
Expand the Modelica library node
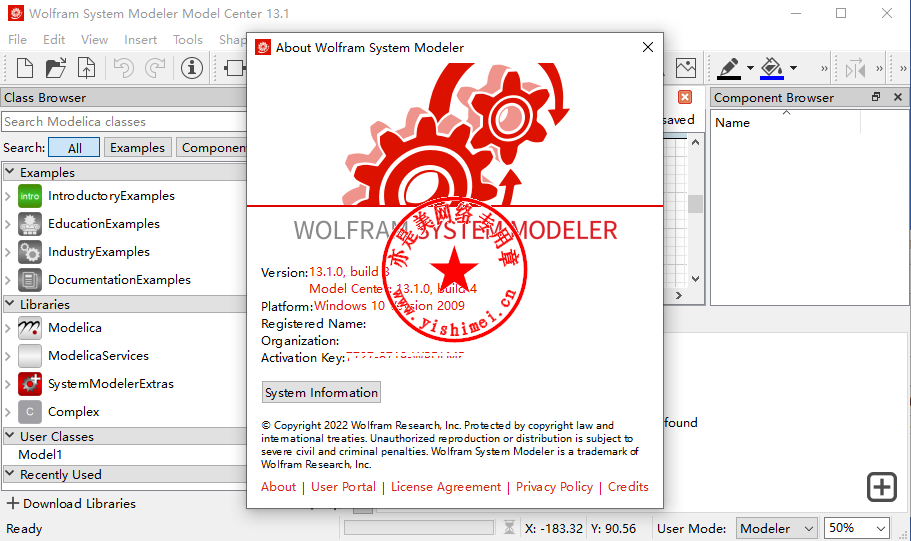(x=8, y=328)
